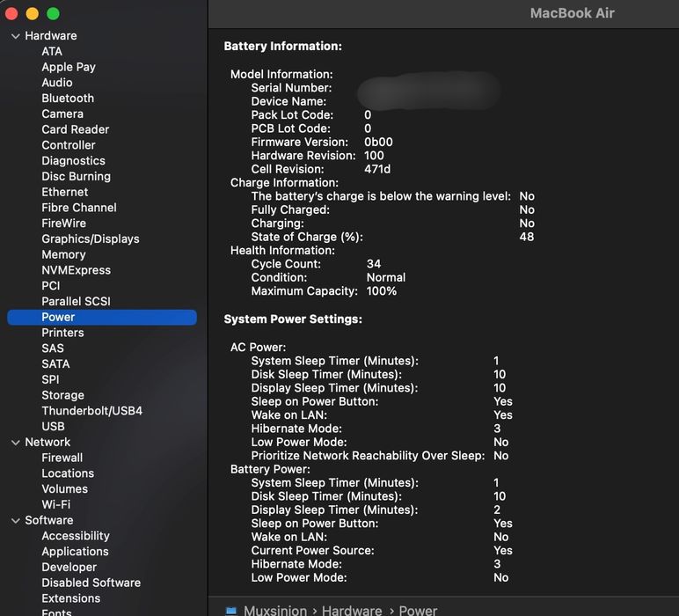Select Memory in the sidebar
The width and height of the screenshot is (679, 616).
click(63, 254)
